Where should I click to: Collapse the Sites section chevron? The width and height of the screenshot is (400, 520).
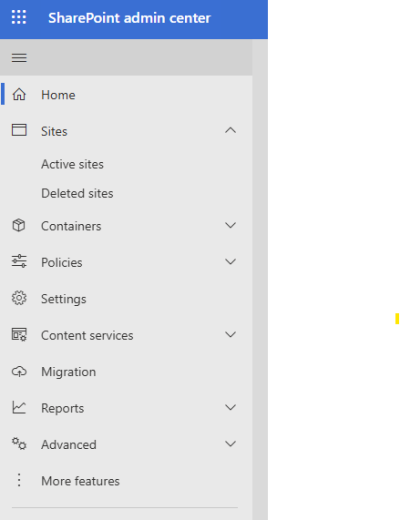[x=230, y=130]
